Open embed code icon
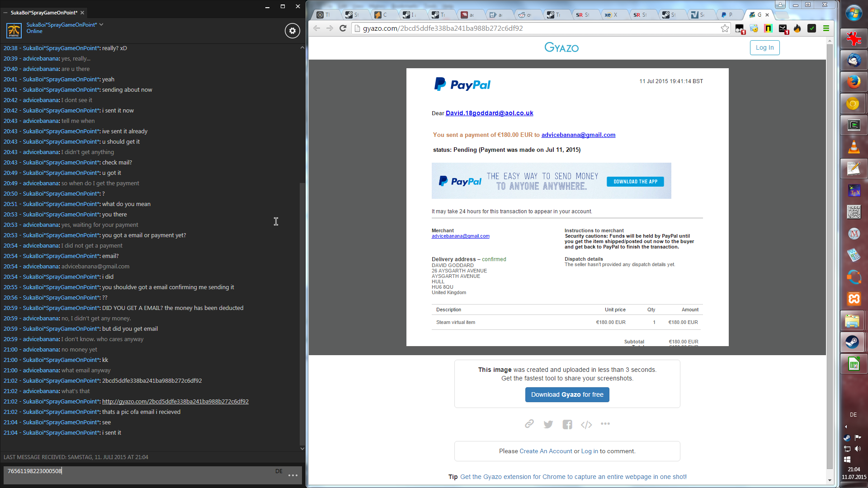The width and height of the screenshot is (868, 488). (x=586, y=424)
